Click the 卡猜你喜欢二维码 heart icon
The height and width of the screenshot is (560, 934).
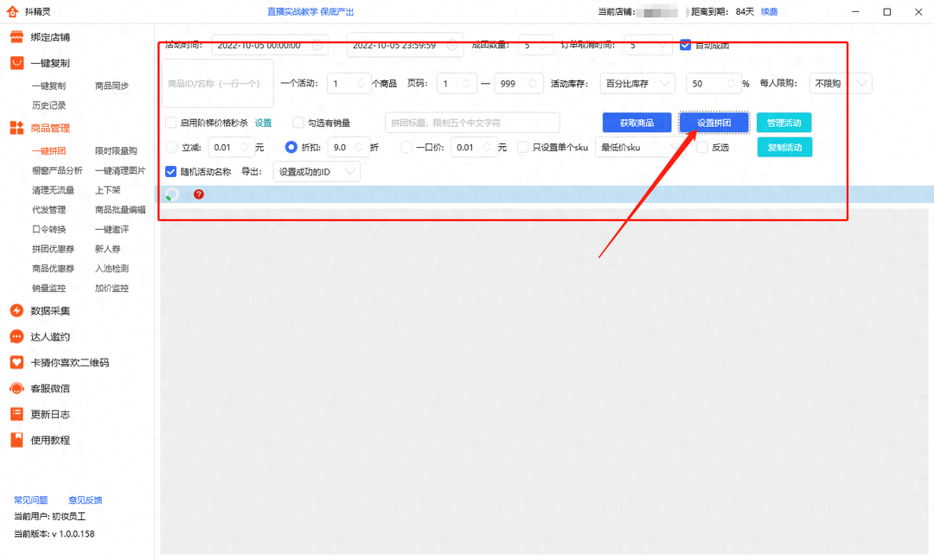tap(16, 362)
